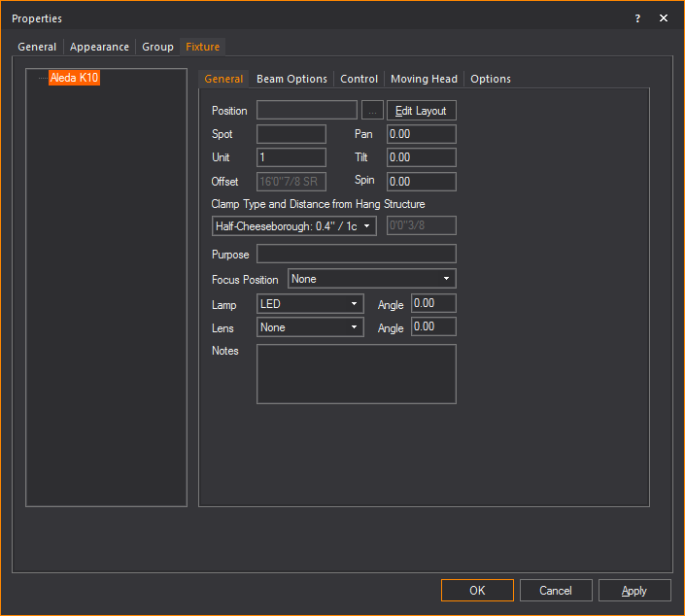
Task: Select Aleda K10 in the fixture tree
Action: (x=75, y=78)
